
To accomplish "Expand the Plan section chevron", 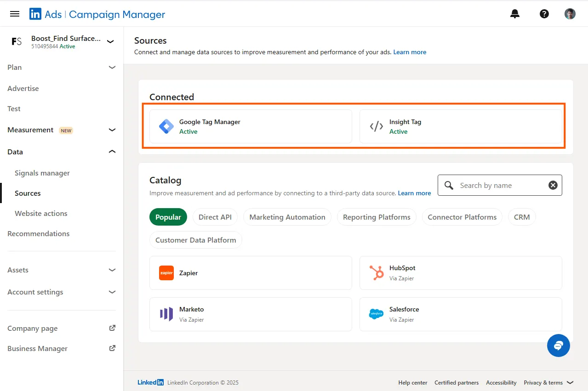I will 112,67.
